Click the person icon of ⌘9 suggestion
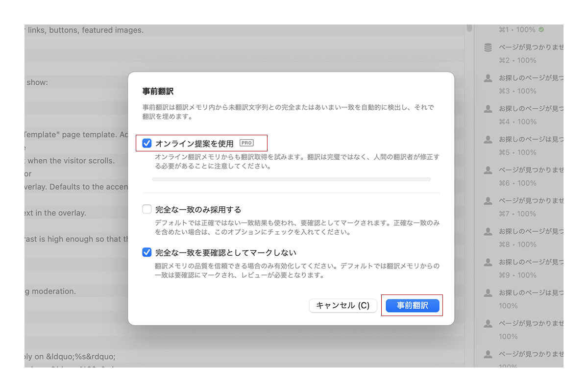The height and width of the screenshot is (392, 588). [x=488, y=262]
